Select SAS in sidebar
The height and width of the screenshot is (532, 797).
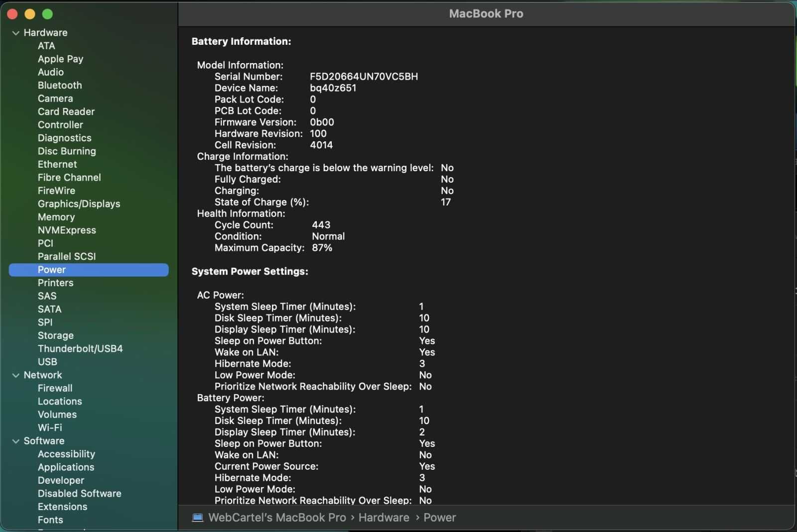pos(47,296)
